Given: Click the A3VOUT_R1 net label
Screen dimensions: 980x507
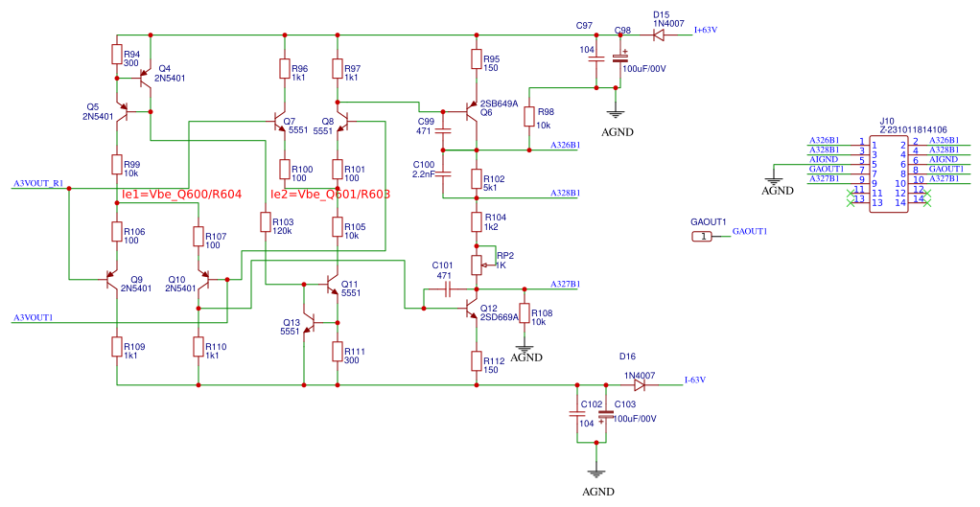Looking at the screenshot, I should 36,184.
